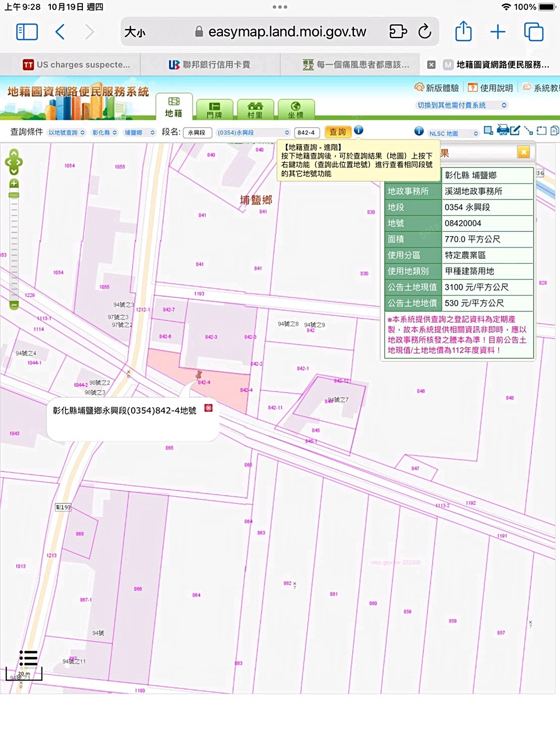
Task: Click the blue info icon beside 查詢
Action: [358, 130]
